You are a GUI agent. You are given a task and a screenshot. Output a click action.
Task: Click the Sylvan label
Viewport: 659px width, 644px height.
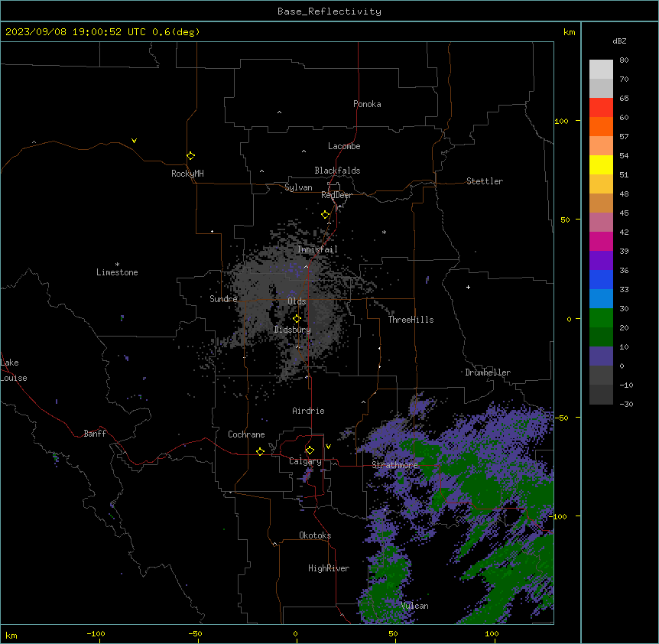pyautogui.click(x=298, y=187)
